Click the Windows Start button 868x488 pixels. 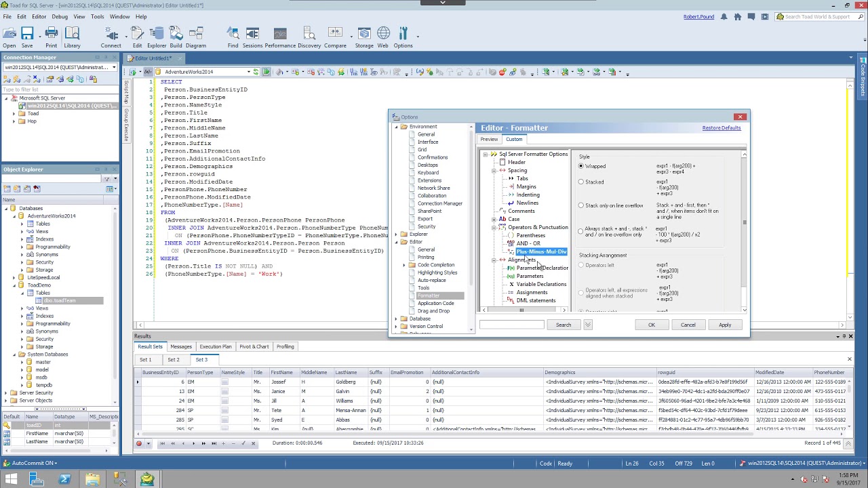point(11,480)
